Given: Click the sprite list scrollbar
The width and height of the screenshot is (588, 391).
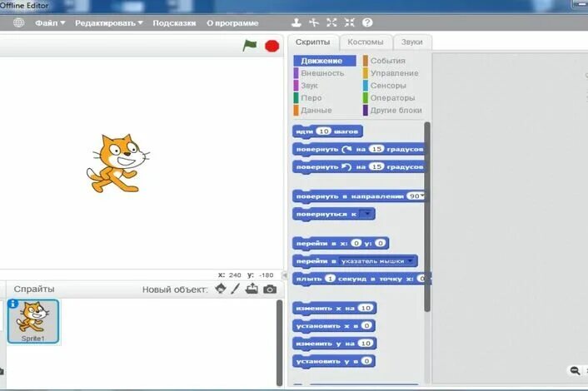Looking at the screenshot, I should pos(279,343).
